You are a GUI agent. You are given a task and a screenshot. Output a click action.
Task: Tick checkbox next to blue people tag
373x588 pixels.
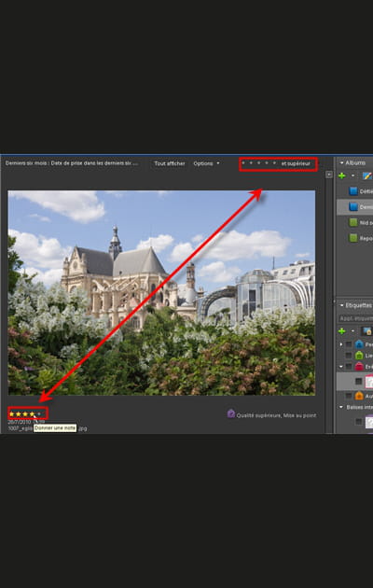click(349, 344)
